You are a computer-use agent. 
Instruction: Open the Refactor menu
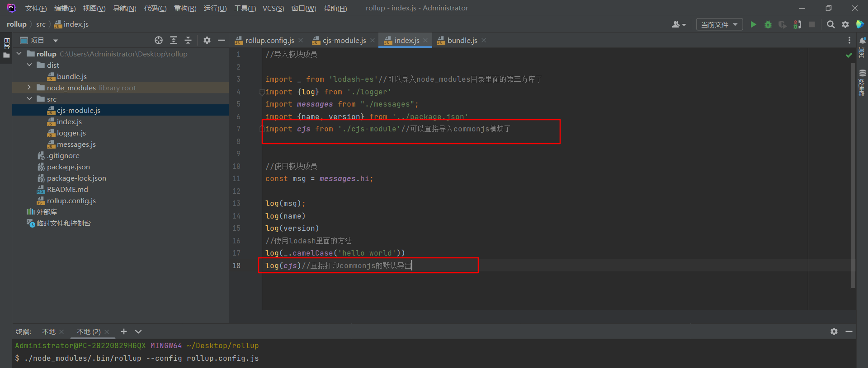[x=185, y=8]
